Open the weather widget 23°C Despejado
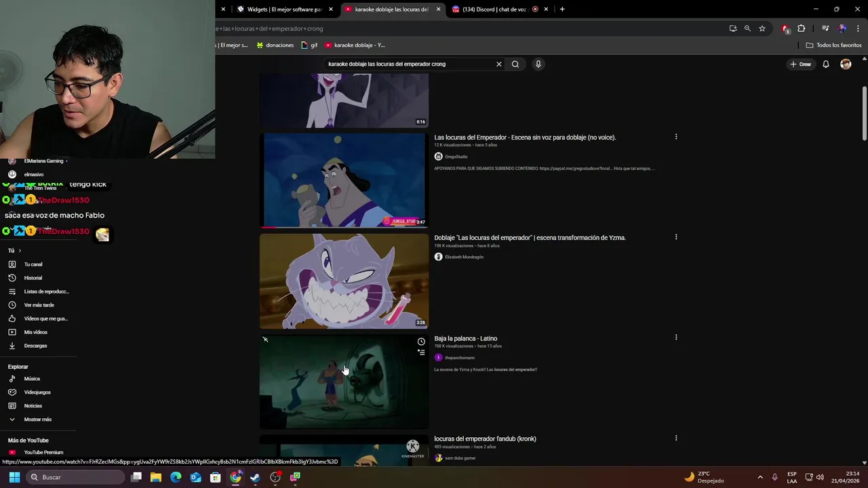This screenshot has width=868, height=488. (704, 477)
